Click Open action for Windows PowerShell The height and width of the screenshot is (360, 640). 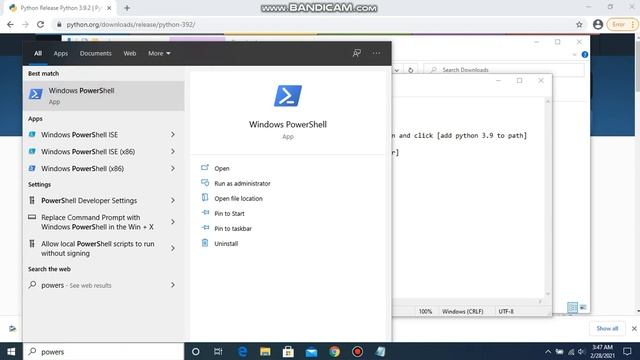pyautogui.click(x=222, y=169)
